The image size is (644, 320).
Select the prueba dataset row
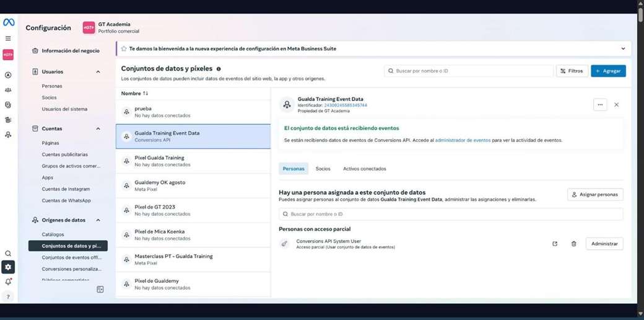(x=193, y=112)
